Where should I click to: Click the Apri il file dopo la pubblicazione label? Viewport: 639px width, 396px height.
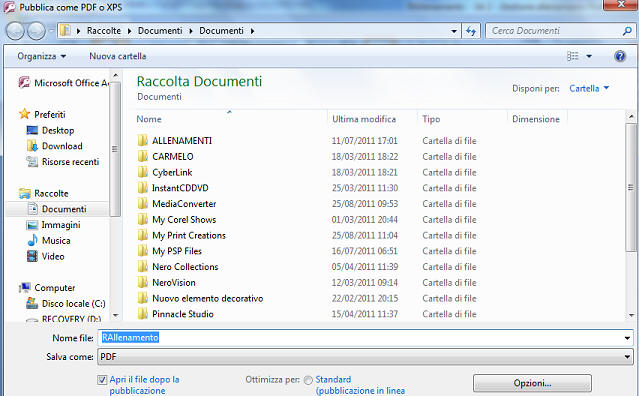(144, 385)
